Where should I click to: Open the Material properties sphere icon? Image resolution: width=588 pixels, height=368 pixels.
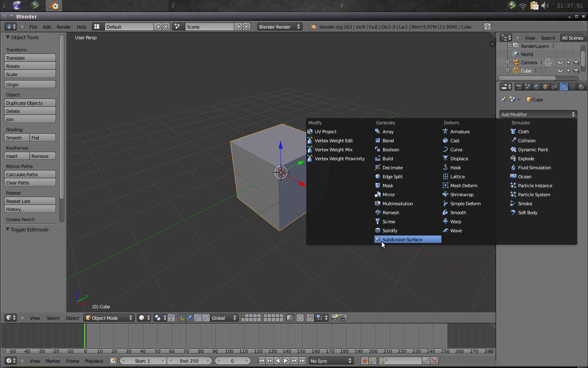pyautogui.click(x=581, y=86)
